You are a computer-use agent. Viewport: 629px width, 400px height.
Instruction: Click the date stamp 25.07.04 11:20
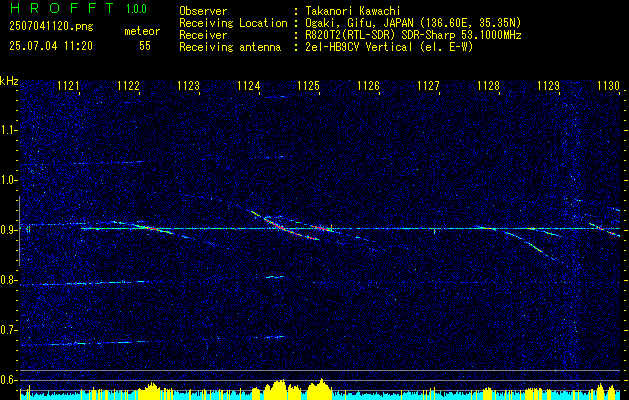point(51,46)
